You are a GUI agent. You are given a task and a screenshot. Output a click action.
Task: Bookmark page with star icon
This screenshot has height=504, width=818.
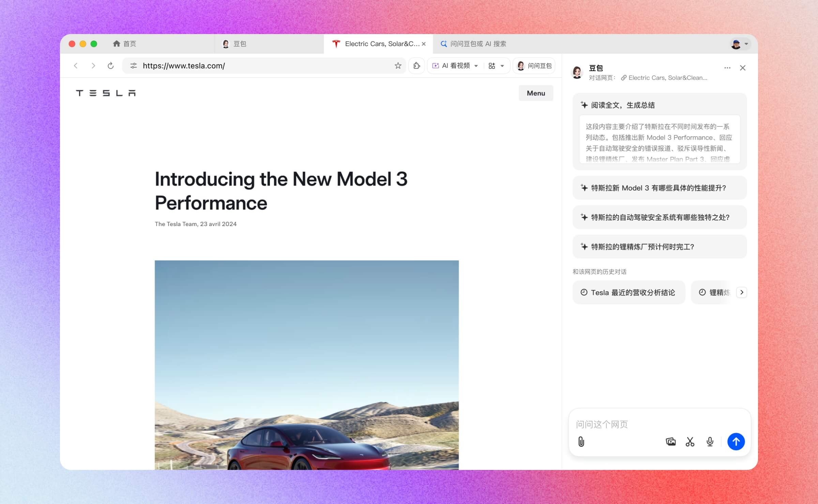coord(398,66)
